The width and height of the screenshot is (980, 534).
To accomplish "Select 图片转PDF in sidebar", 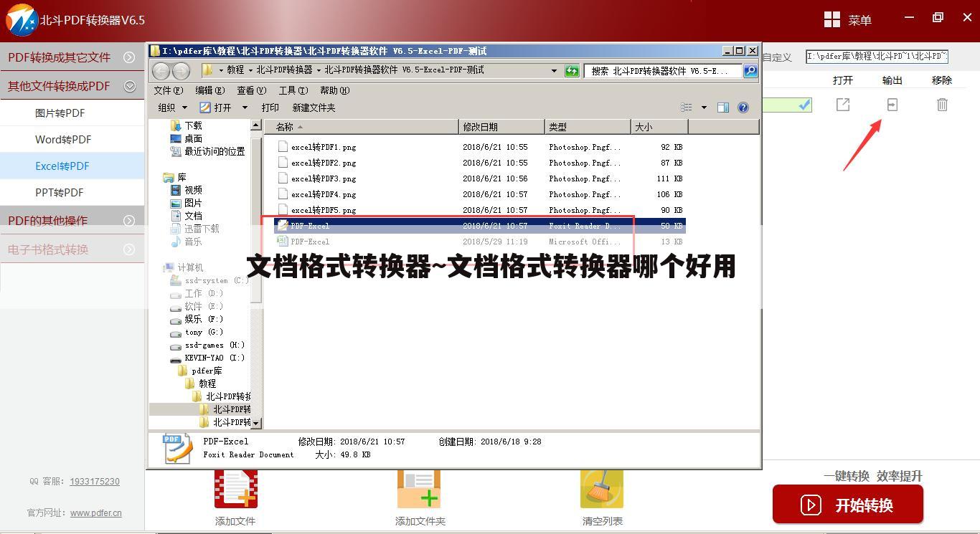I will [x=72, y=113].
